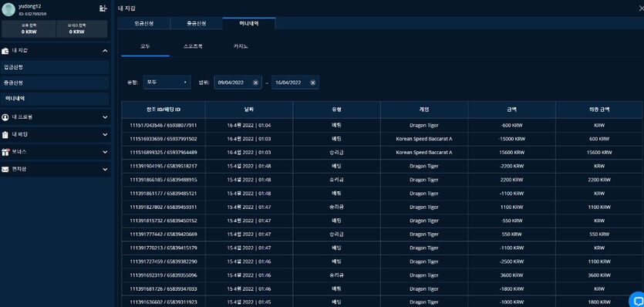Click the person icon beside 내 프로필
This screenshot has height=307, width=644.
(x=5, y=117)
